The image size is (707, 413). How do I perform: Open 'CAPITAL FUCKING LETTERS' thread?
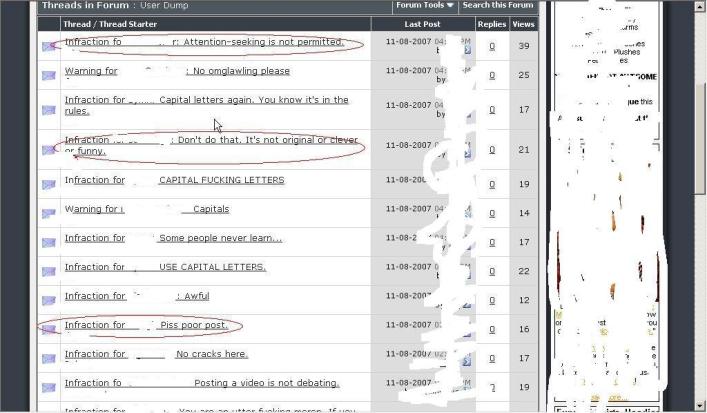coord(222,180)
